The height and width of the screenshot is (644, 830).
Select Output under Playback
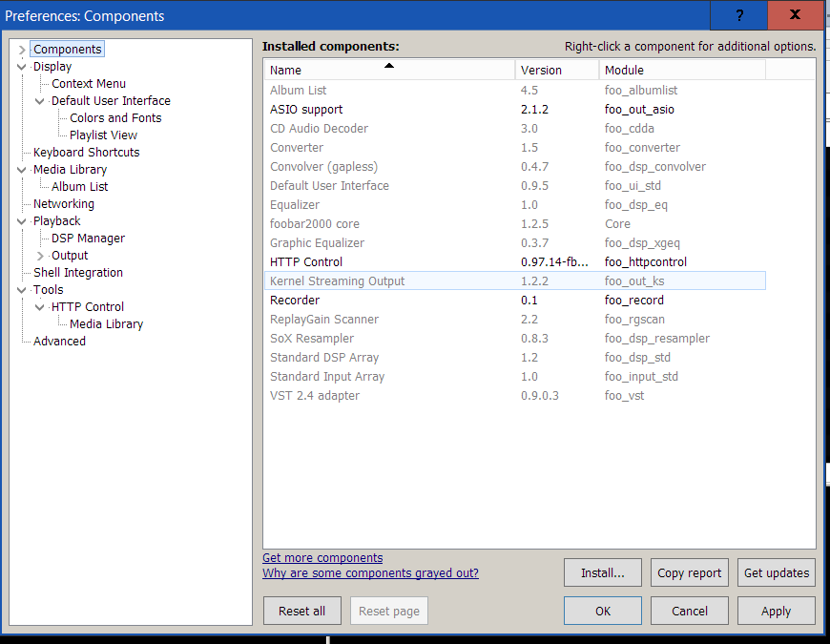70,256
